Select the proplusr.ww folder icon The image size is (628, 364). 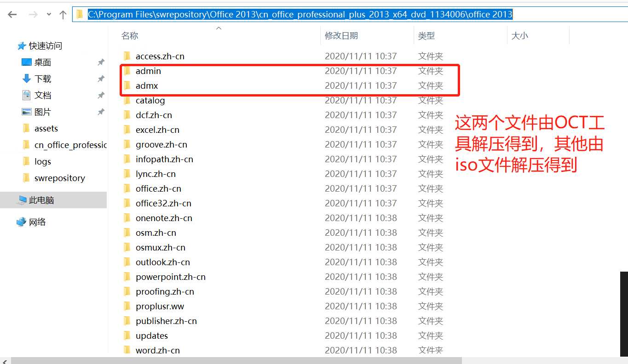tap(127, 306)
